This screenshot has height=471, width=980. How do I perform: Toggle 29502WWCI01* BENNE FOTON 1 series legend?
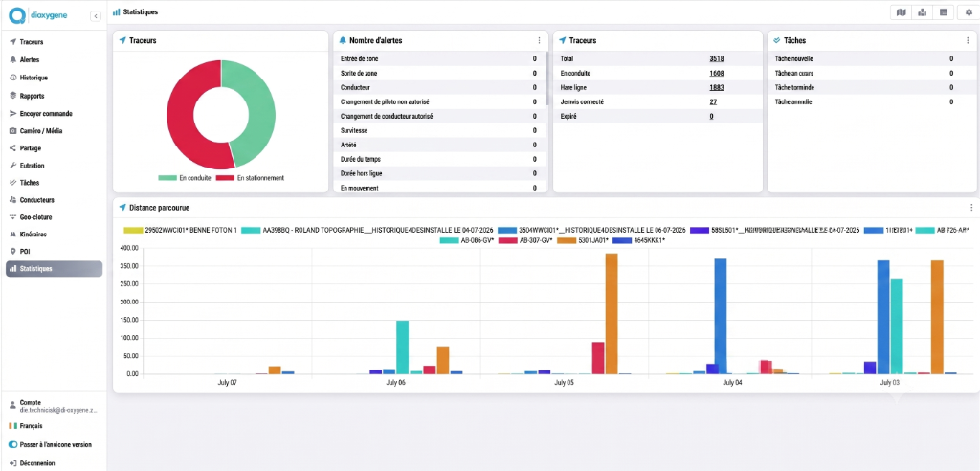181,230
